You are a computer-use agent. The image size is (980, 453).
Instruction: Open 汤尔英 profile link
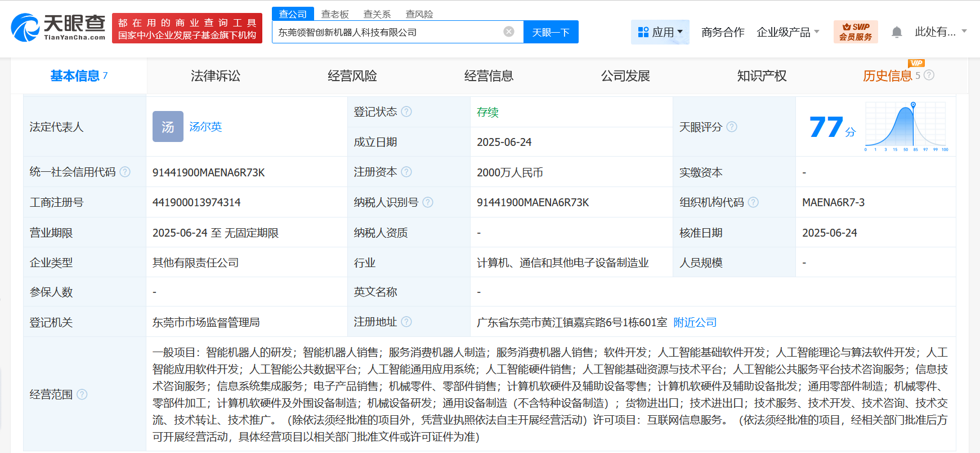pyautogui.click(x=205, y=127)
